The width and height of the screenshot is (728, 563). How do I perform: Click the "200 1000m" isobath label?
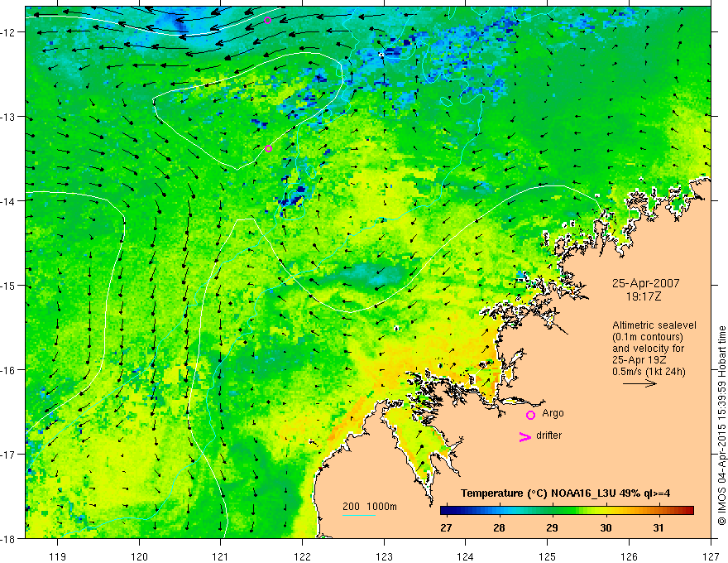[370, 507]
